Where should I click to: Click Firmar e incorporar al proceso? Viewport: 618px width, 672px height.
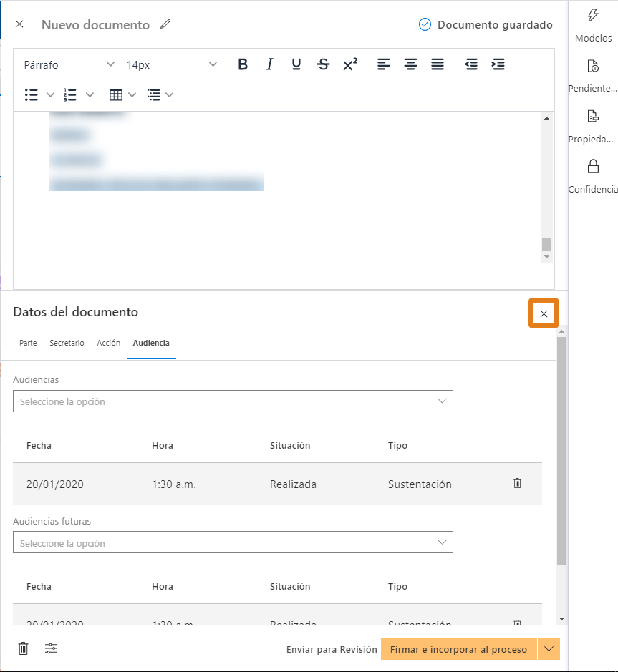(x=458, y=649)
